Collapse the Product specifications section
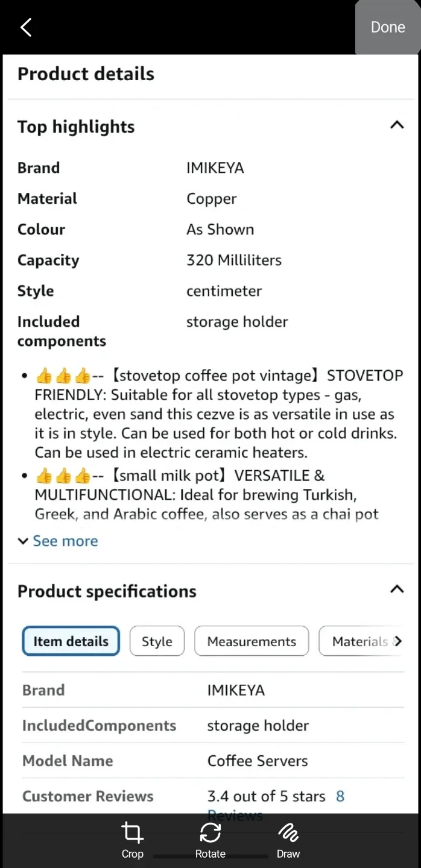This screenshot has height=868, width=421. click(x=397, y=589)
